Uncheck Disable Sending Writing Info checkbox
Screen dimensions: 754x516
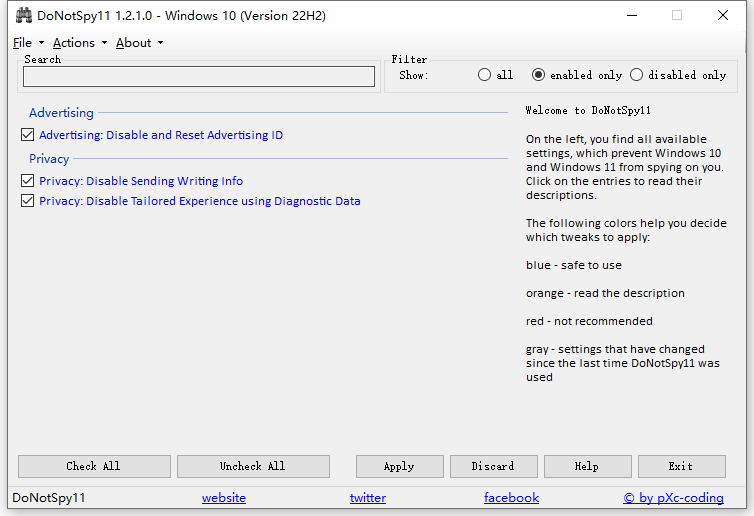pos(27,181)
